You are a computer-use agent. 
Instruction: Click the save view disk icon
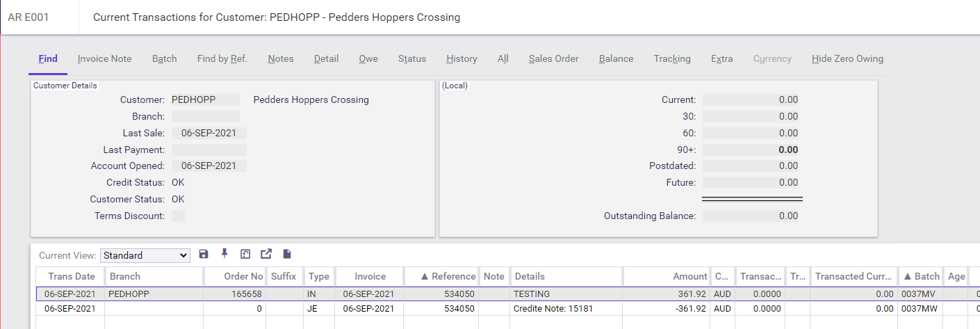tap(204, 255)
